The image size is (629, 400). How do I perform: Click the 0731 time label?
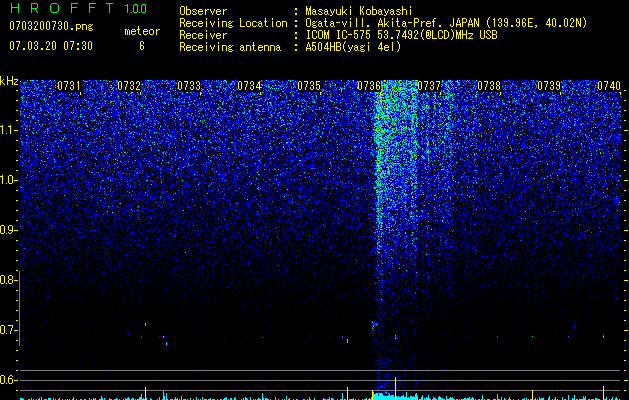[69, 86]
